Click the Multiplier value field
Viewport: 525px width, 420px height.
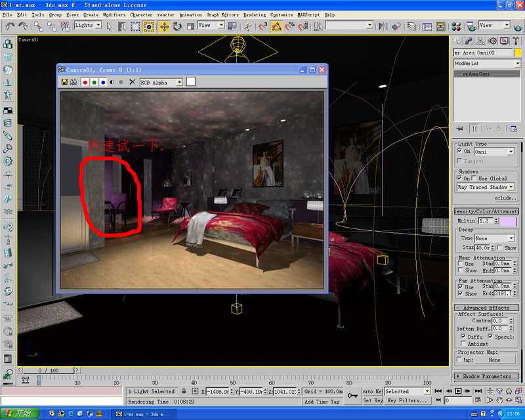486,220
